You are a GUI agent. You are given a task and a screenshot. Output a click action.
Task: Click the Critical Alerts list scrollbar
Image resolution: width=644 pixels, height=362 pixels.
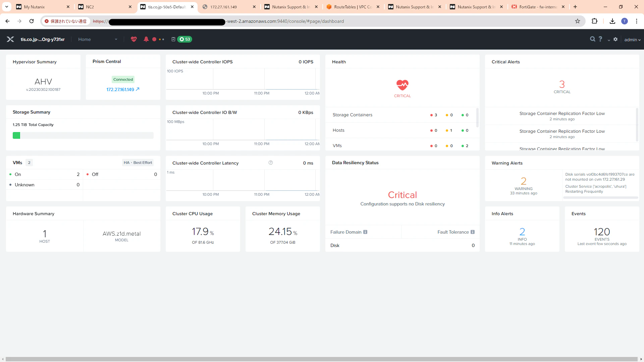point(637,125)
